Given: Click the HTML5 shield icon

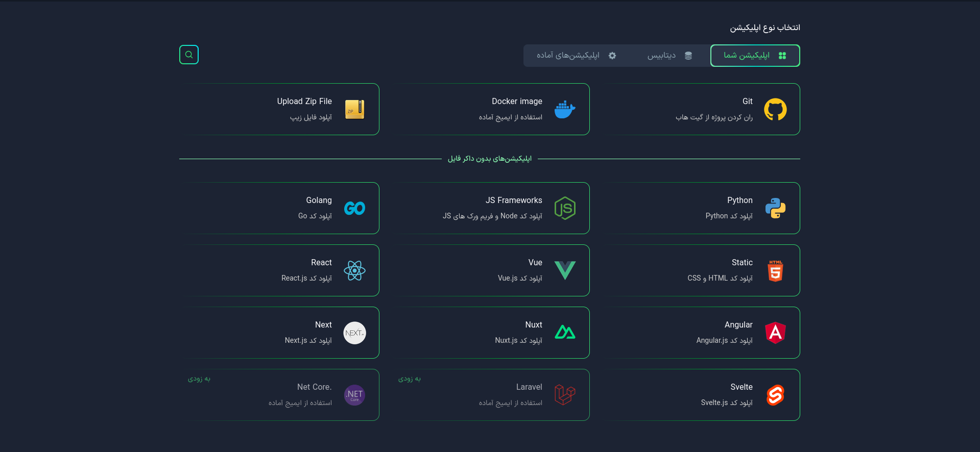Looking at the screenshot, I should pyautogui.click(x=775, y=270).
